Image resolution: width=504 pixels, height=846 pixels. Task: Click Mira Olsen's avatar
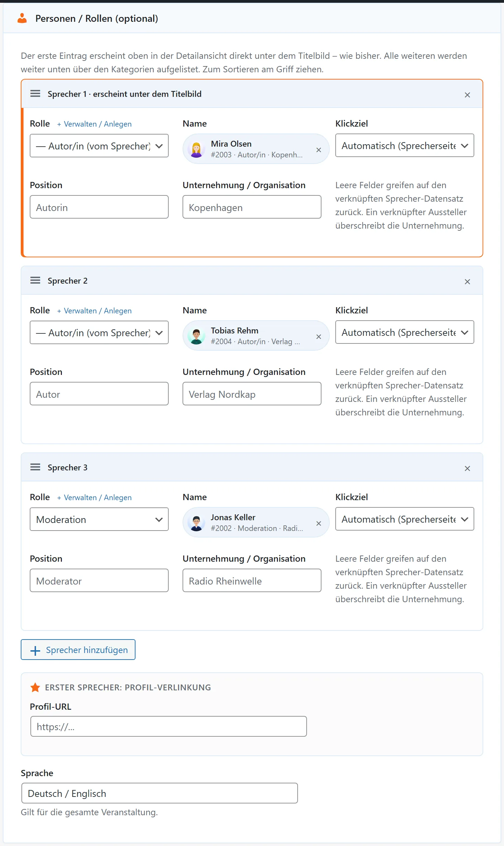[196, 149]
